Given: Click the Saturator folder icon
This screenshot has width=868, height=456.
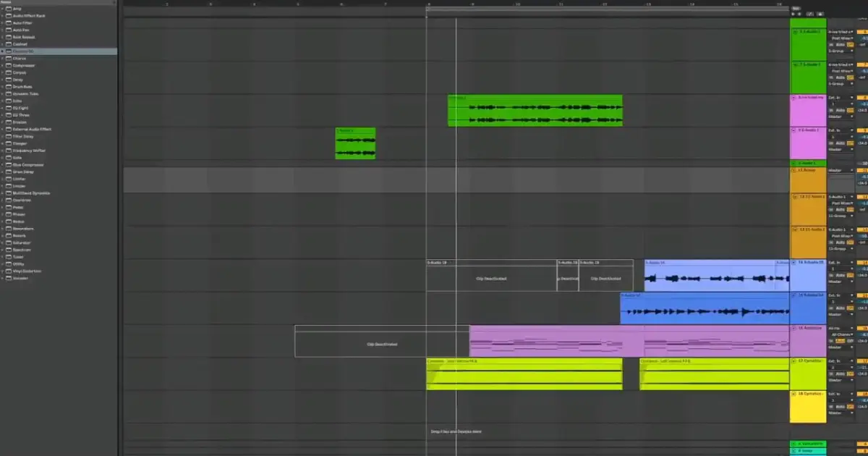Looking at the screenshot, I should pyautogui.click(x=9, y=242).
